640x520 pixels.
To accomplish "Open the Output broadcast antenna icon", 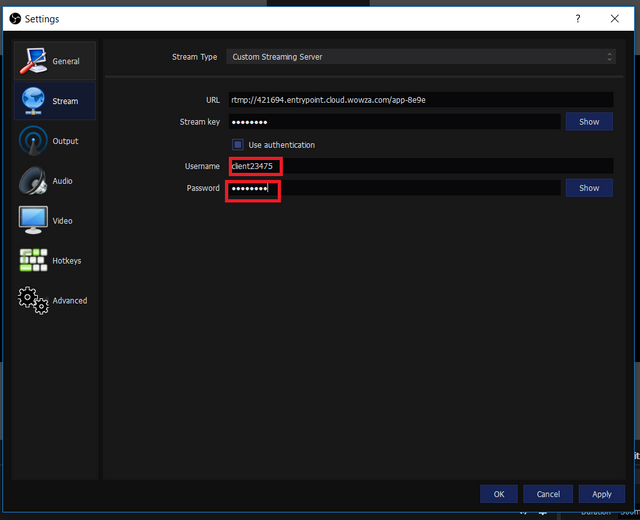I will tap(33, 140).
